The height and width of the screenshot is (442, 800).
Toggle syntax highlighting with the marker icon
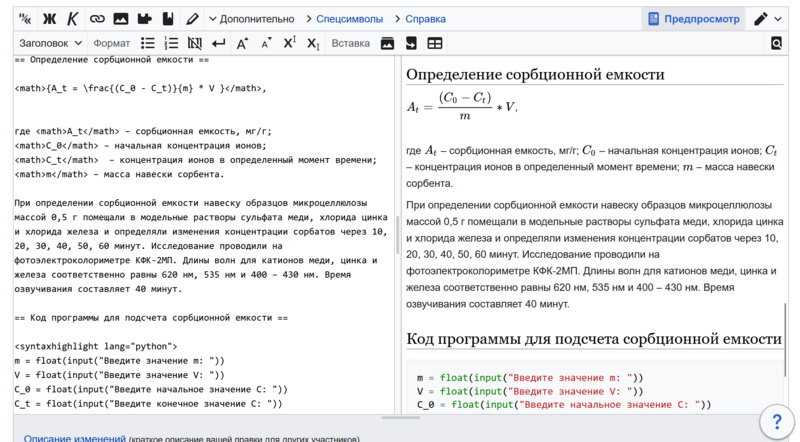(x=192, y=18)
